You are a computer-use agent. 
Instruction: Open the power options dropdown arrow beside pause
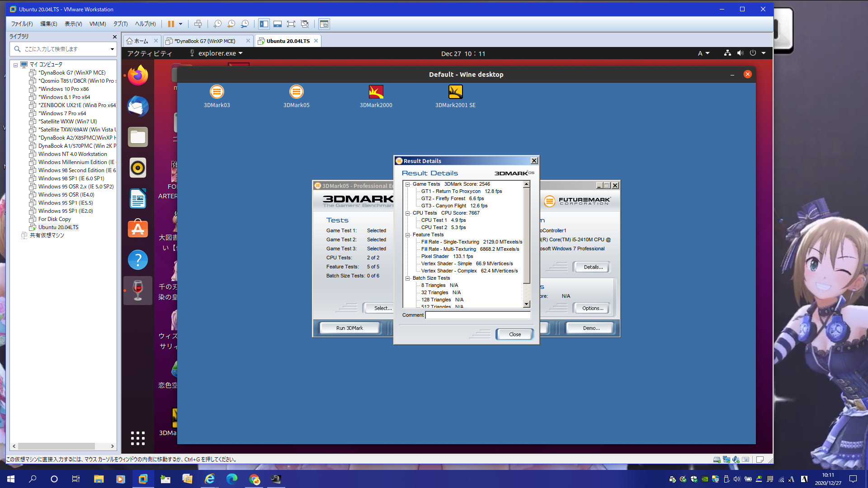pos(180,24)
